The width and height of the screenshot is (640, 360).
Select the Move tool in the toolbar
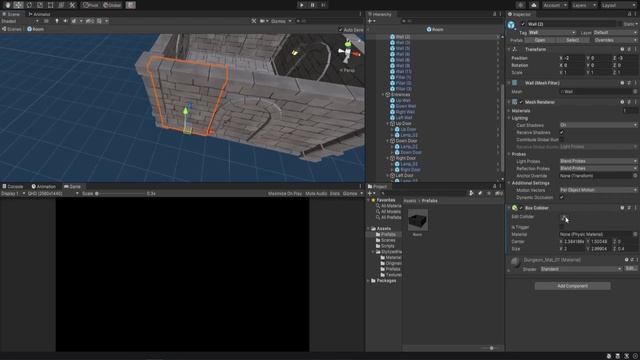click(x=18, y=5)
